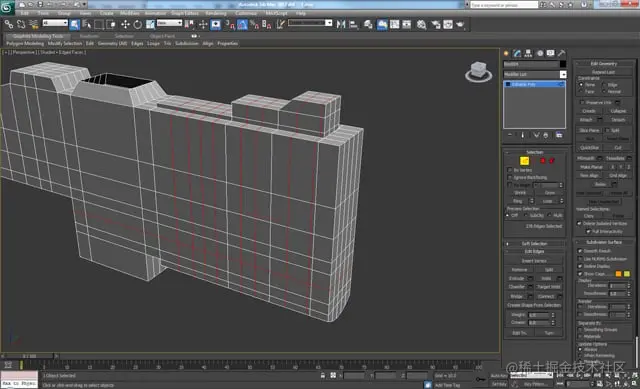Choose the Select and Move tool

pyautogui.click(x=125, y=24)
